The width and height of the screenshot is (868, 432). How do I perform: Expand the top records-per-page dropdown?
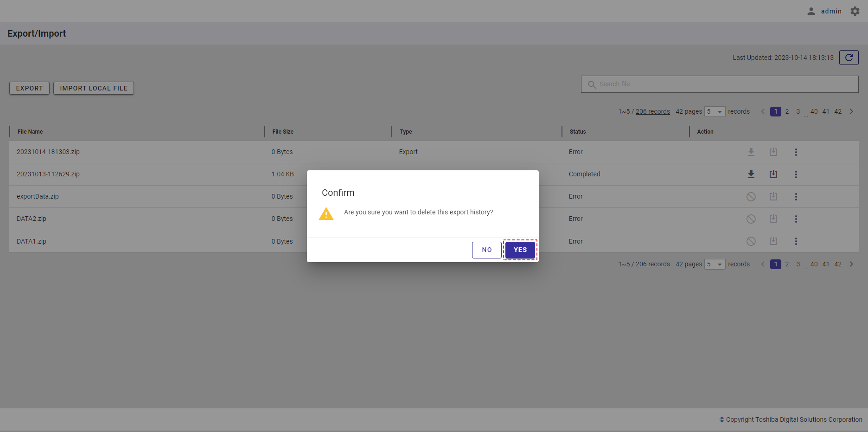point(715,112)
